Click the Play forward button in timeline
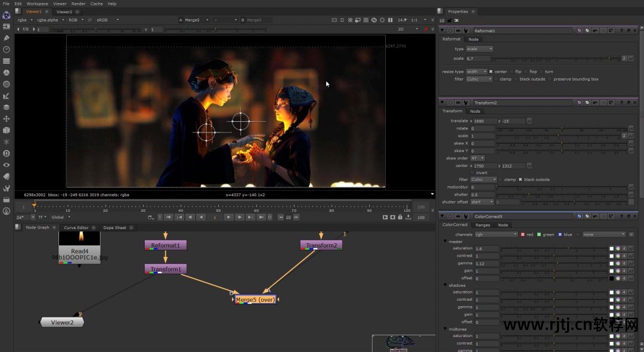 [x=228, y=217]
